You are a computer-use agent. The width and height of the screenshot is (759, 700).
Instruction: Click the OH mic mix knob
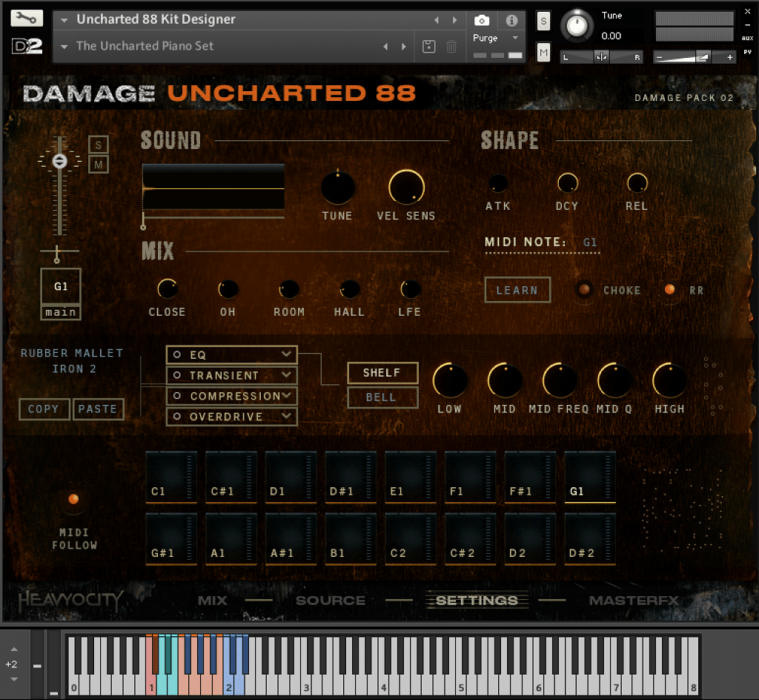(228, 289)
